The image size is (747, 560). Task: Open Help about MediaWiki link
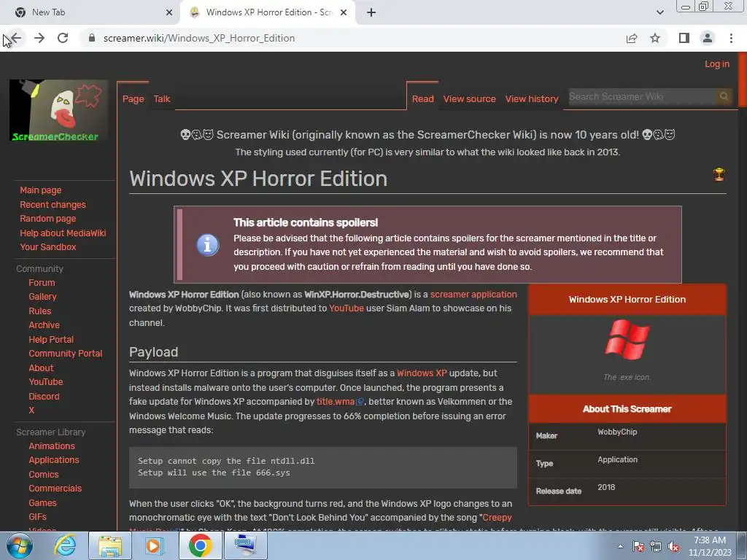(63, 233)
